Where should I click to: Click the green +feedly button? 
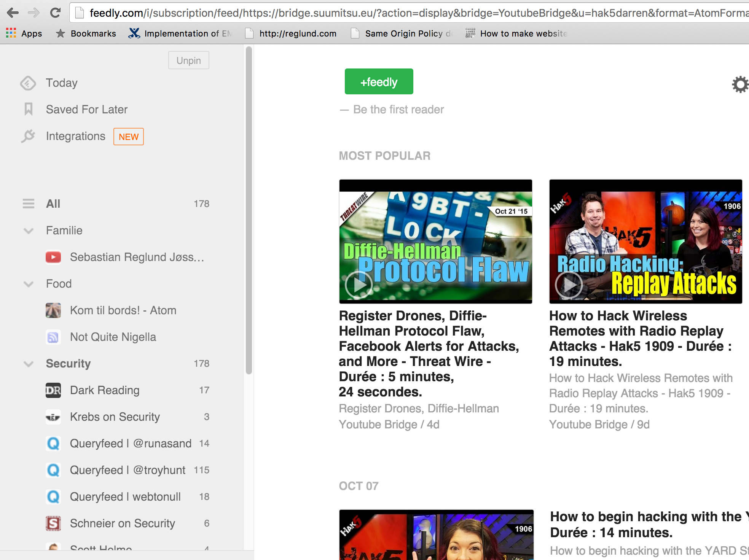(x=379, y=81)
